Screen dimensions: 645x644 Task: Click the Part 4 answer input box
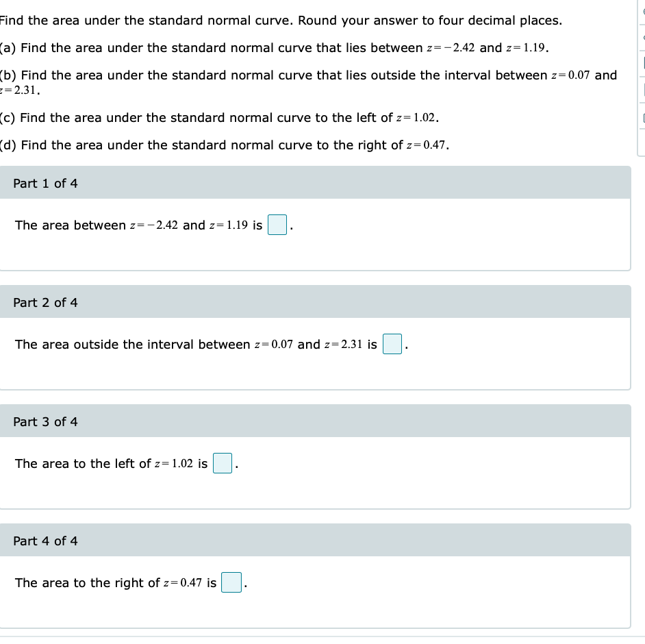click(x=231, y=582)
